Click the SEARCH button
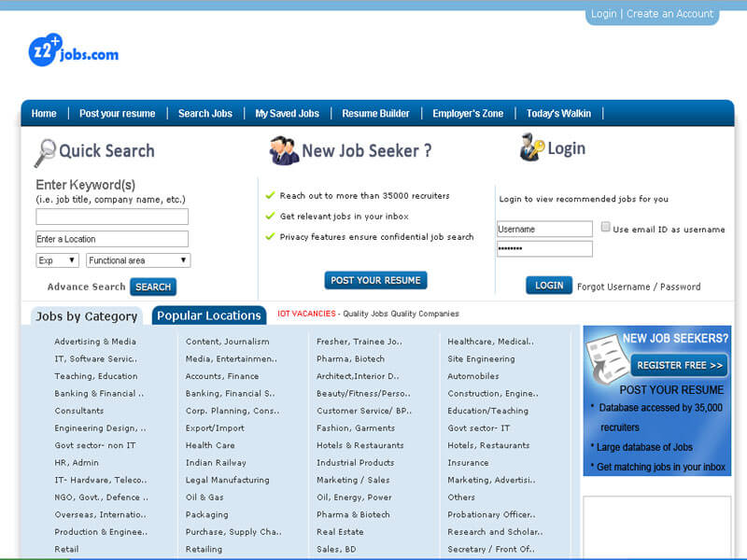The height and width of the screenshot is (560, 747). pyautogui.click(x=153, y=287)
